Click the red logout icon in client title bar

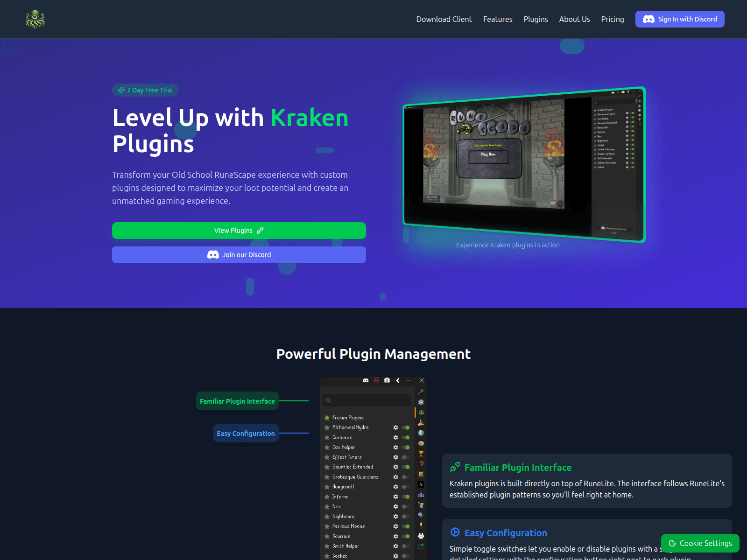[x=376, y=380]
